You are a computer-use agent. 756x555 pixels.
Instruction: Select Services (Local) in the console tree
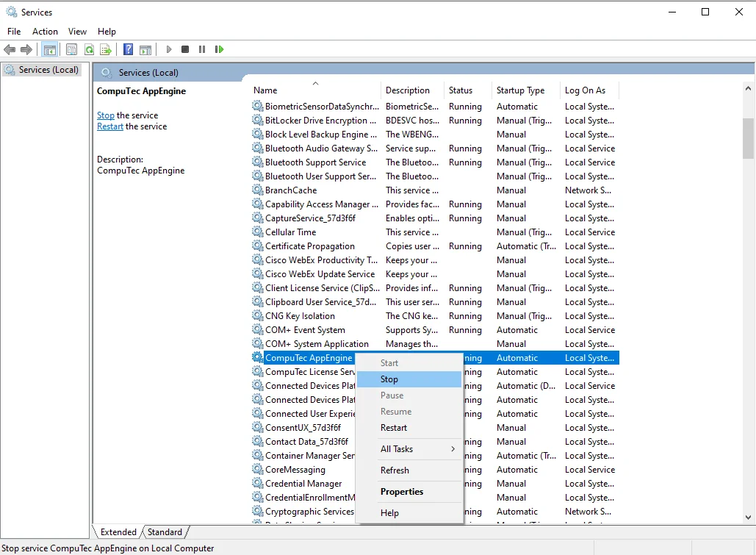(48, 70)
